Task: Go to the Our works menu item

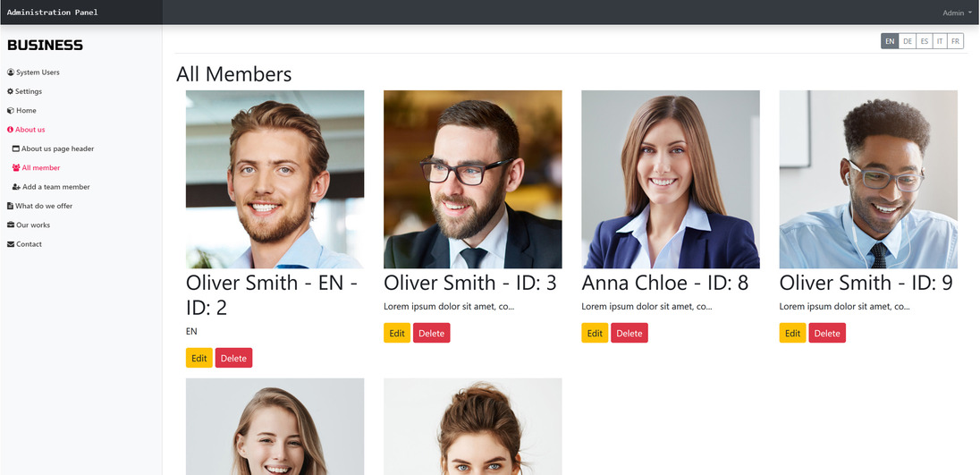Action: pos(29,225)
